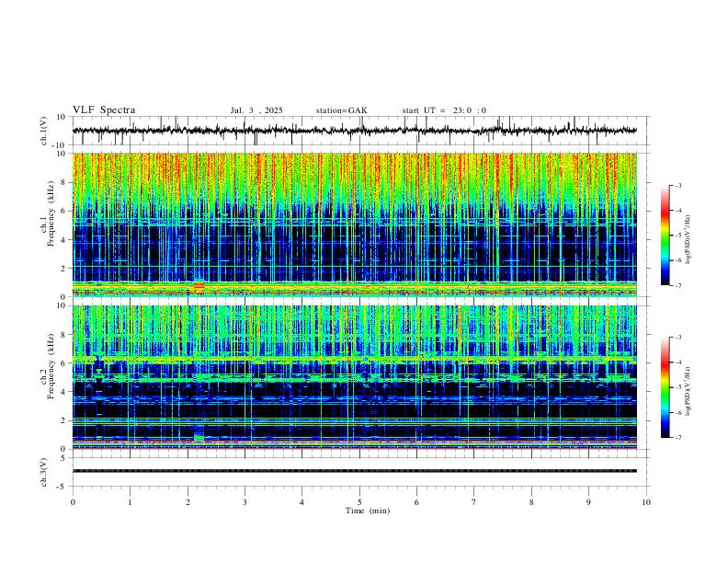
Task: Click the ch.3 flat voltage trace
Action: pyautogui.click(x=355, y=471)
